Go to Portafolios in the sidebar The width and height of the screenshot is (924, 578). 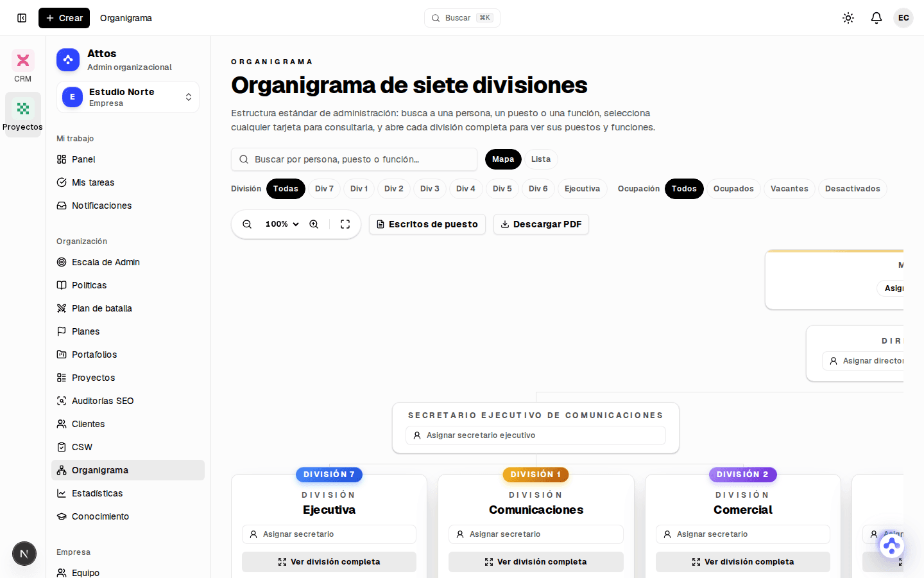pyautogui.click(x=128, y=355)
